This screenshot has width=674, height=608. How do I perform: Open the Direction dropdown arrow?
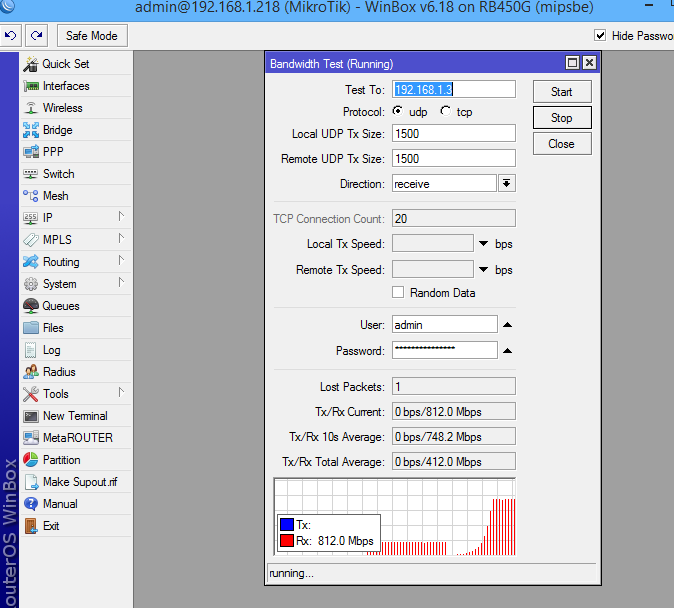tap(507, 184)
